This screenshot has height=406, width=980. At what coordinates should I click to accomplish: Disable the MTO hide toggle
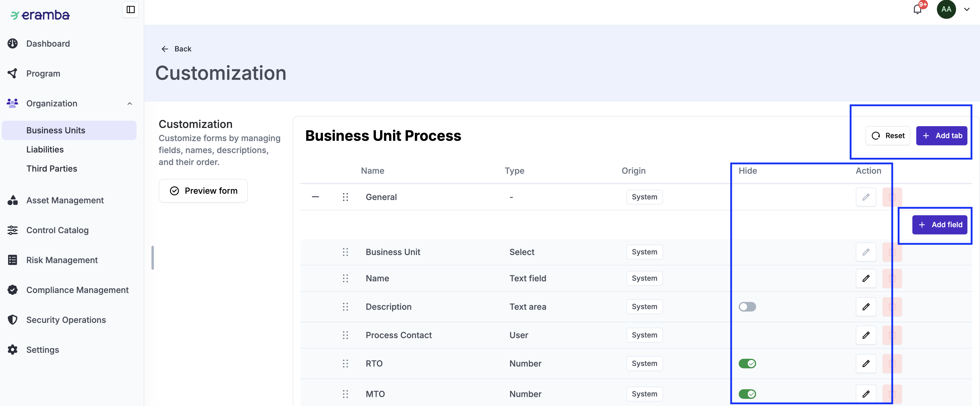coord(747,394)
